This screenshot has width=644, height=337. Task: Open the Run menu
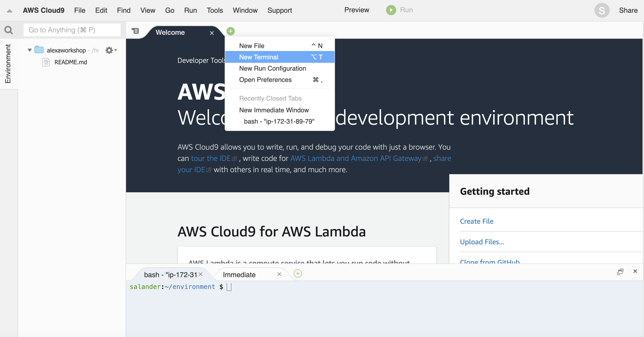click(191, 10)
